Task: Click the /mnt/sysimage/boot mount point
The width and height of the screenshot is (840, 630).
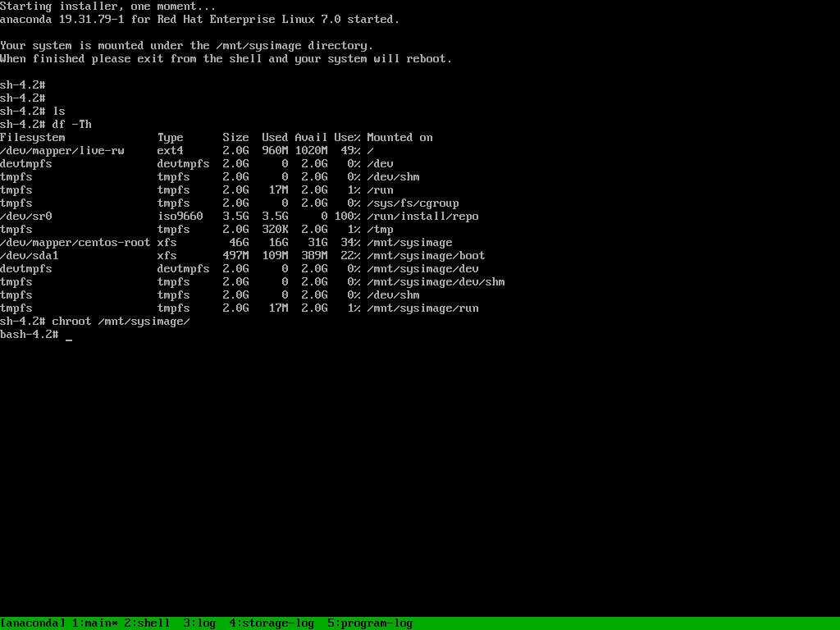Action: click(x=426, y=256)
